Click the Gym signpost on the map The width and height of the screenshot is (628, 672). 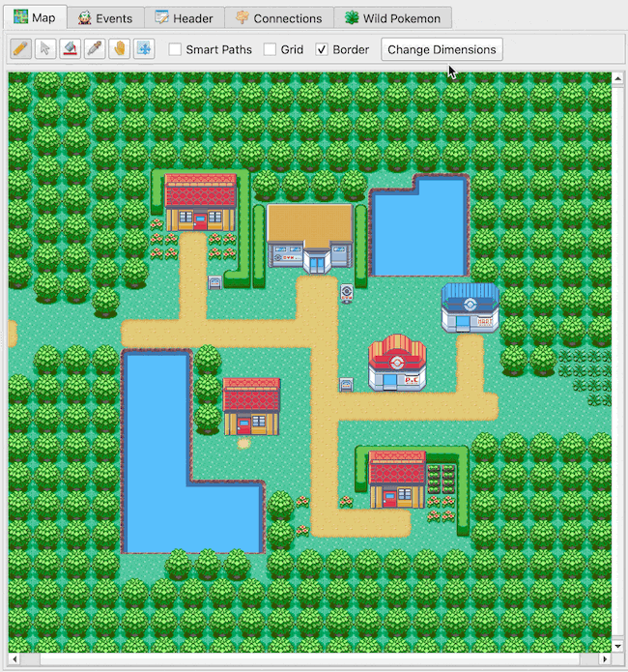pos(347,294)
